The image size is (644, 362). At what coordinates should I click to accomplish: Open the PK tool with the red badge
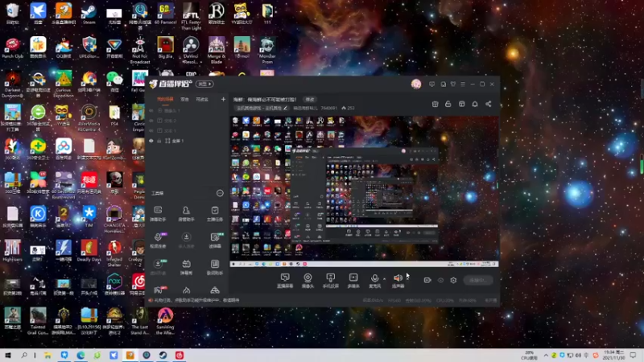tap(158, 290)
